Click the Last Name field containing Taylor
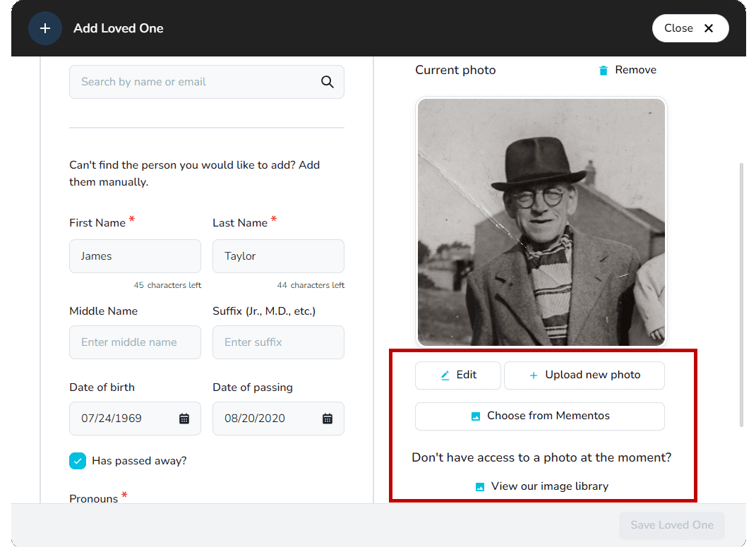 coord(278,256)
